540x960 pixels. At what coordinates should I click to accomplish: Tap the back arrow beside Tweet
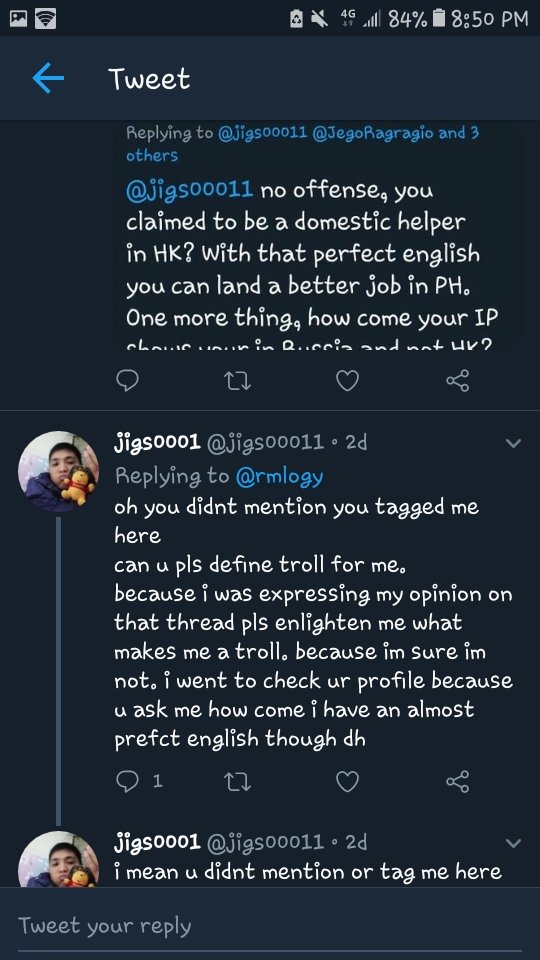point(48,79)
